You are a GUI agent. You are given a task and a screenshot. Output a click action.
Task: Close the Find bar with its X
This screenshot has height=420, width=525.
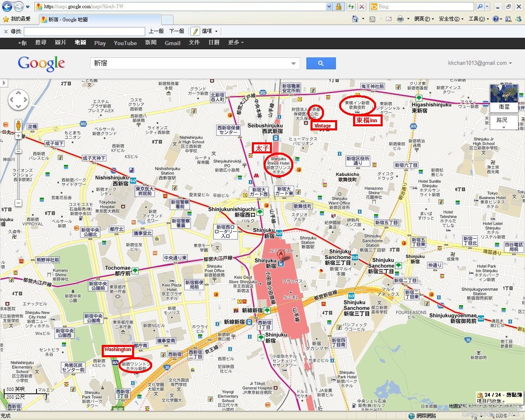pos(5,31)
